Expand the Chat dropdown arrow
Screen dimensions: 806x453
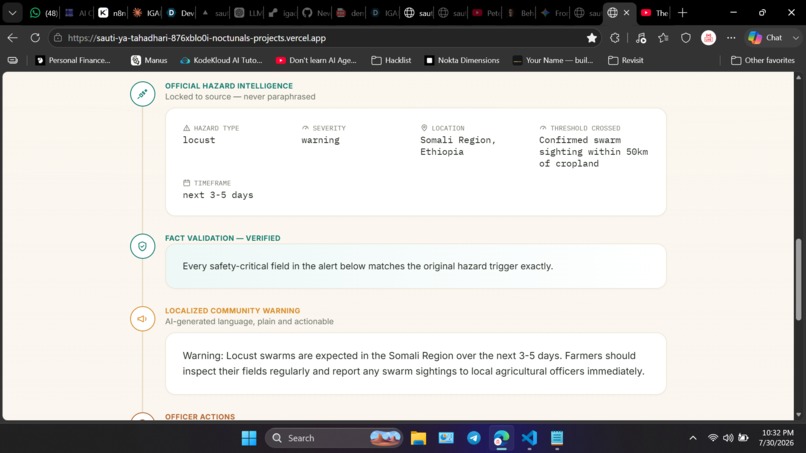pos(796,38)
